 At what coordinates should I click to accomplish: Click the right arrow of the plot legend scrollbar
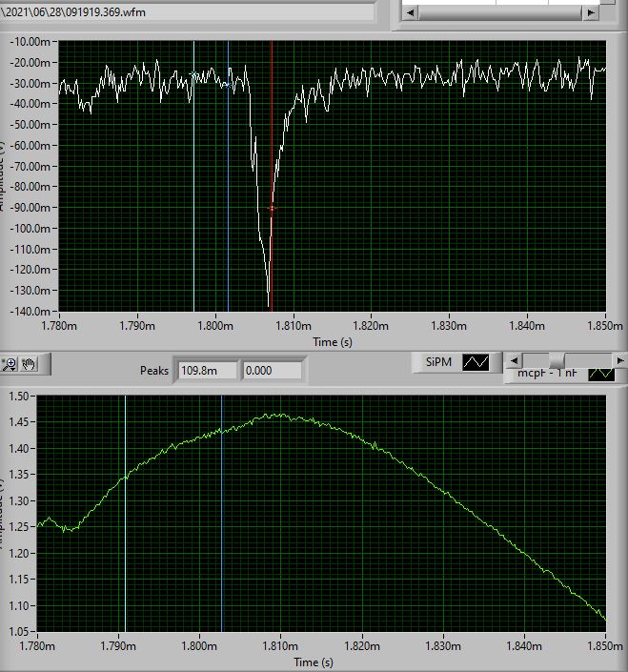619,360
